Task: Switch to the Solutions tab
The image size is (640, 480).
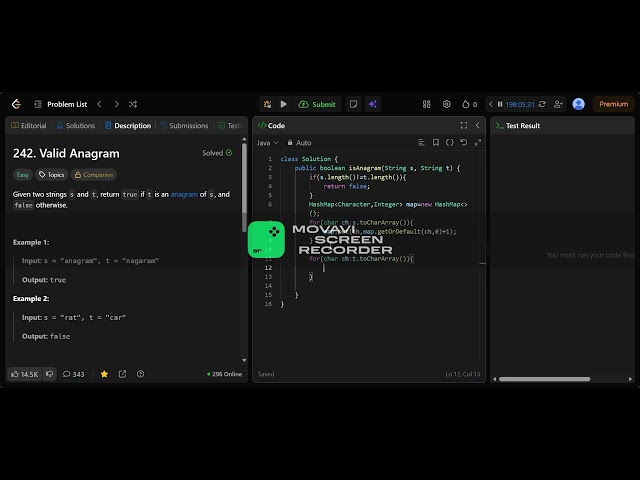Action: click(x=76, y=126)
